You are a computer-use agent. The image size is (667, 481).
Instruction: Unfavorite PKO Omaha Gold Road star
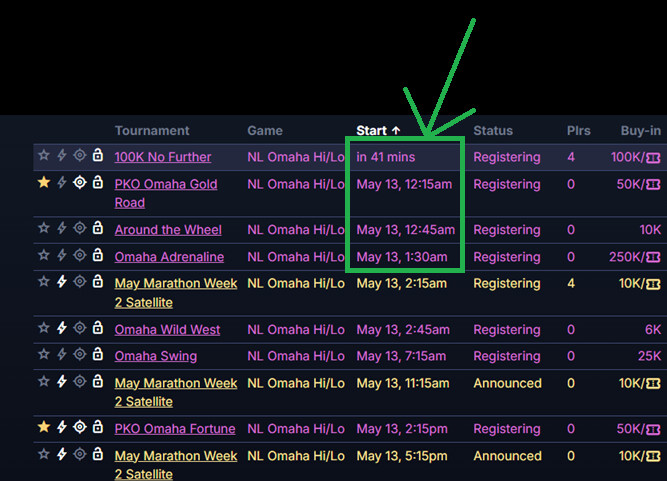pyautogui.click(x=44, y=182)
